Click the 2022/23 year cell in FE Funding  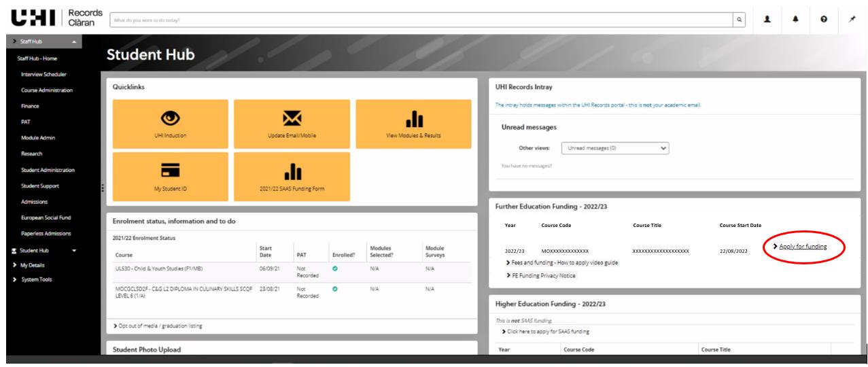(x=515, y=251)
